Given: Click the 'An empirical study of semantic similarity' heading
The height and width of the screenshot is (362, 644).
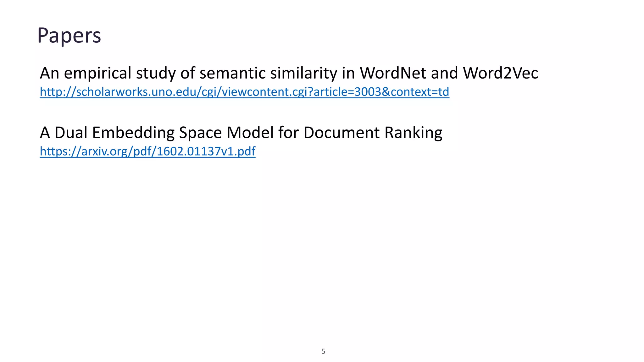Looking at the screenshot, I should point(289,73).
